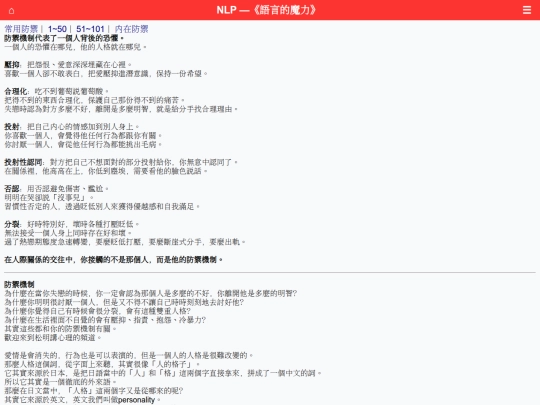Go to the 1~50 link
The height and width of the screenshot is (405, 540).
tap(57, 29)
